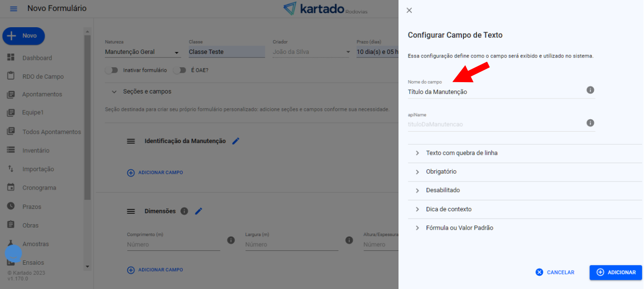Click info icon beside Comprimento field
The width and height of the screenshot is (644, 289).
pyautogui.click(x=231, y=240)
